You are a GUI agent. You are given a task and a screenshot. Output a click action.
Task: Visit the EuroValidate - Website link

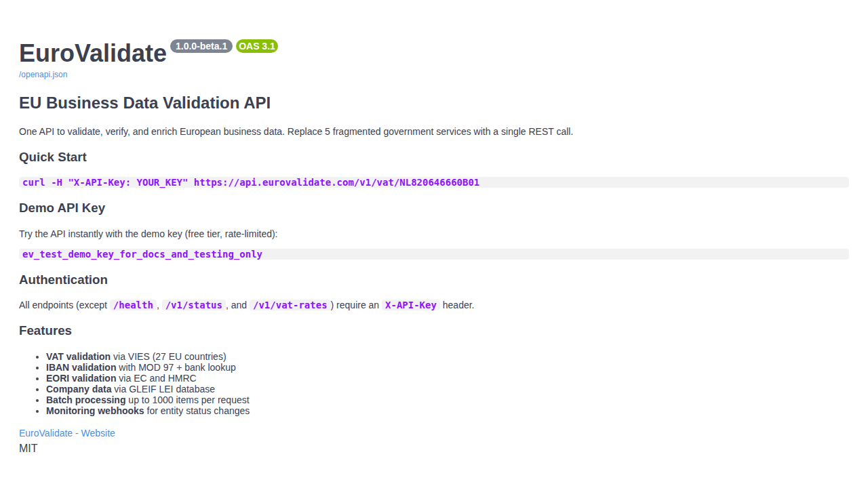(x=67, y=433)
